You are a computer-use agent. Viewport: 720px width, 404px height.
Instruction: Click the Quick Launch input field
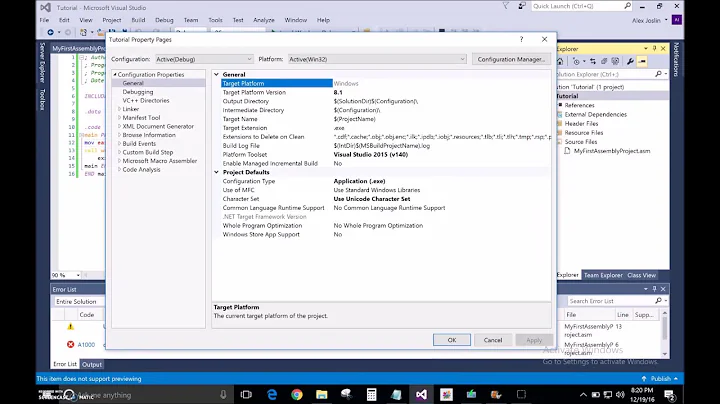pyautogui.click(x=577, y=6)
